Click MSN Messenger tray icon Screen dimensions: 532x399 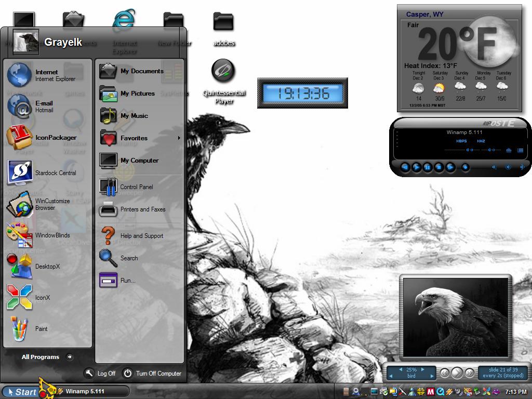pyautogui.click(x=412, y=392)
